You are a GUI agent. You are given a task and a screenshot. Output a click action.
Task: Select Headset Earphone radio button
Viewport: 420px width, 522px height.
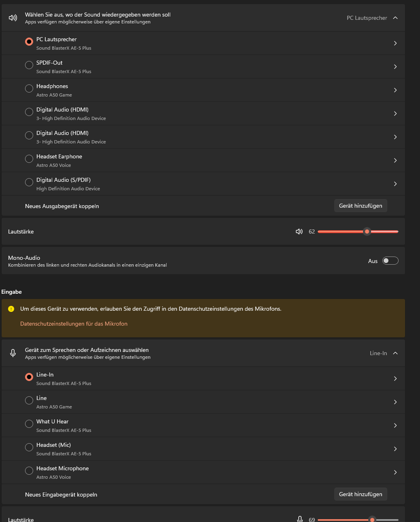(29, 159)
